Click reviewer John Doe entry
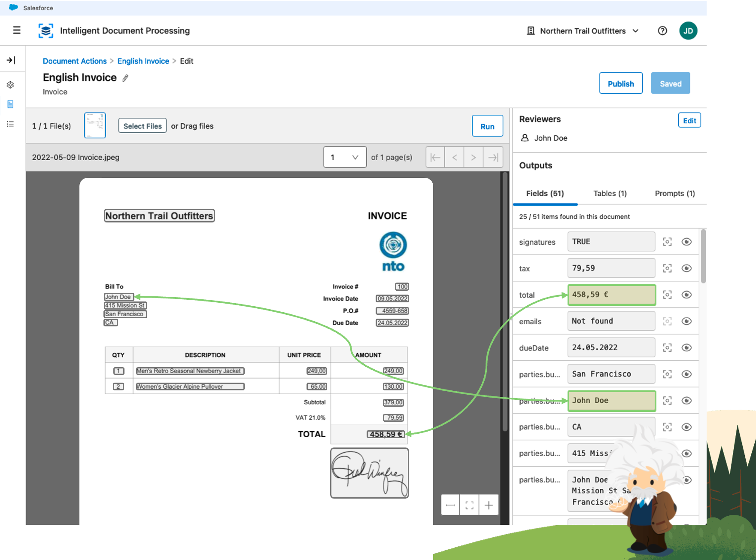Image resolution: width=756 pixels, height=560 pixels. pos(544,138)
